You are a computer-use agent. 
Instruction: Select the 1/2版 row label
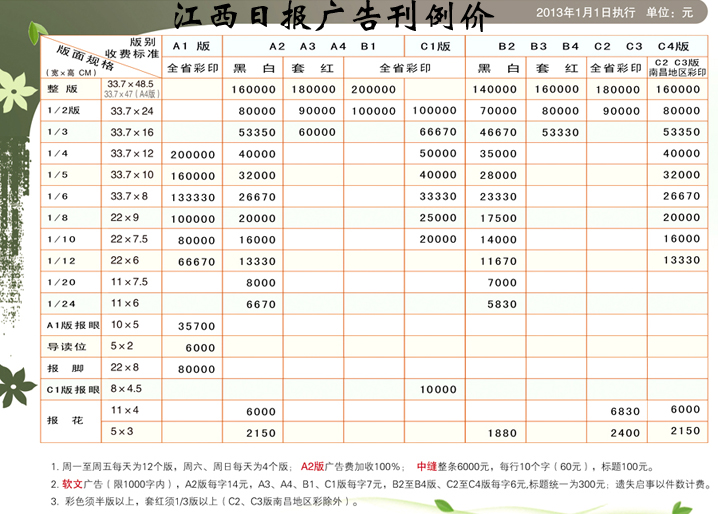pos(64,110)
